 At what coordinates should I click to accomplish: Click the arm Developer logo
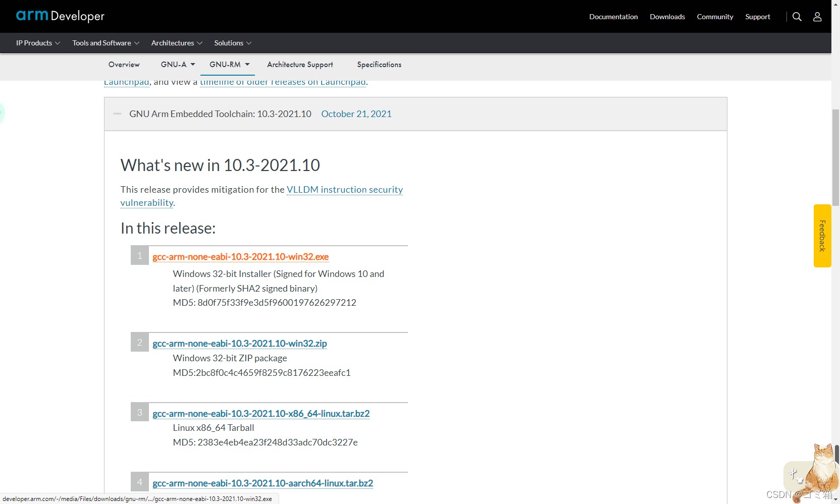tap(60, 16)
